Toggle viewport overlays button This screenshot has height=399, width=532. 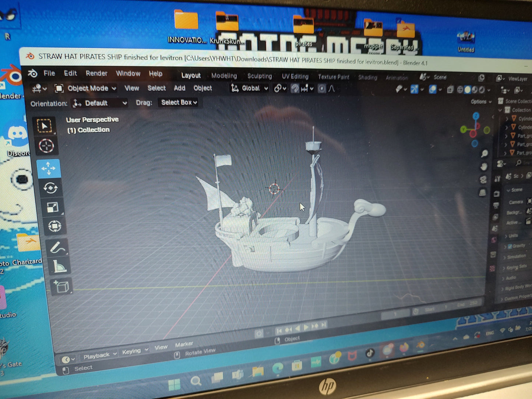pyautogui.click(x=433, y=89)
